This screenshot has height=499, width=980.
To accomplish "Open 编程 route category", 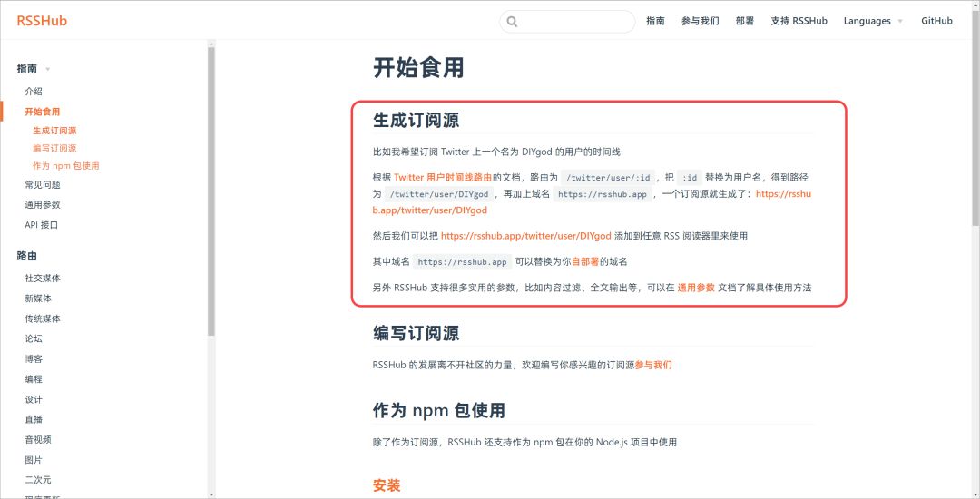I will tap(34, 379).
